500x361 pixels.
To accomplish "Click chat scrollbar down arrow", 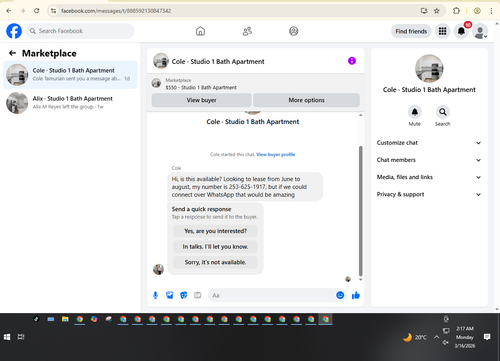I will click(360, 279).
